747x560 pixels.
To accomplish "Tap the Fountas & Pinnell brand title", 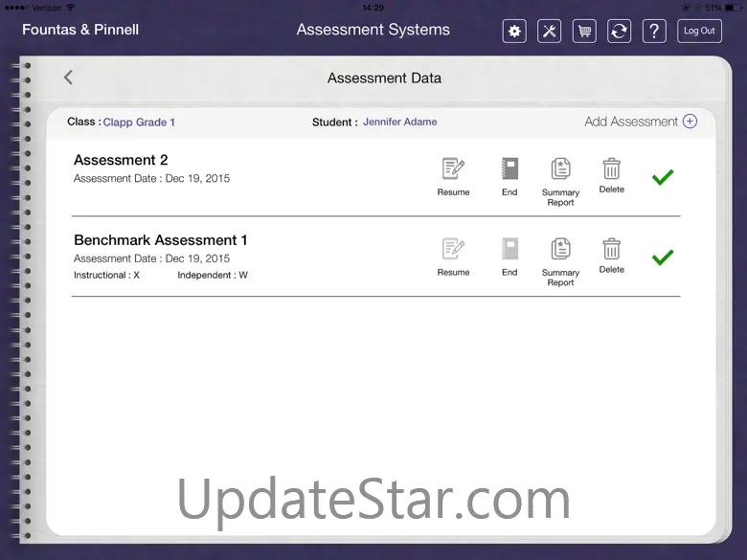I will click(x=80, y=30).
